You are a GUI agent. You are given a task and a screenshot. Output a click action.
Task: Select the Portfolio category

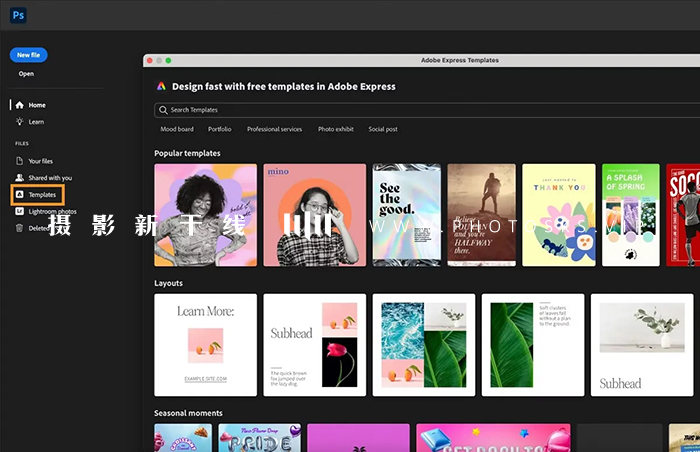click(220, 129)
